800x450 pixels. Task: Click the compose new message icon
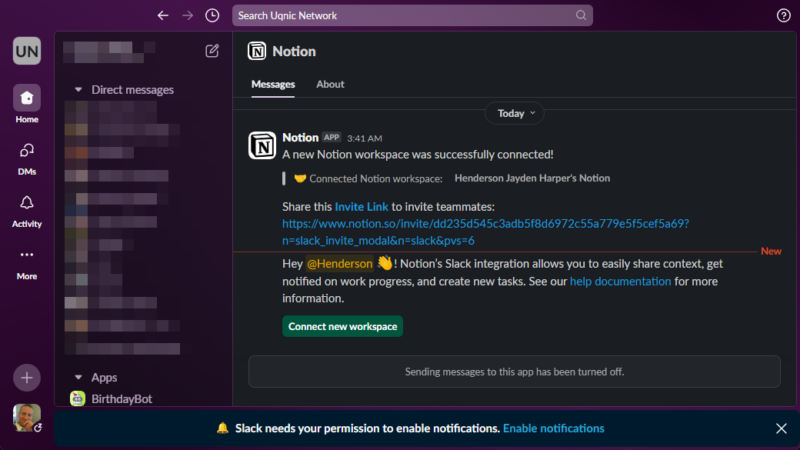coord(212,51)
